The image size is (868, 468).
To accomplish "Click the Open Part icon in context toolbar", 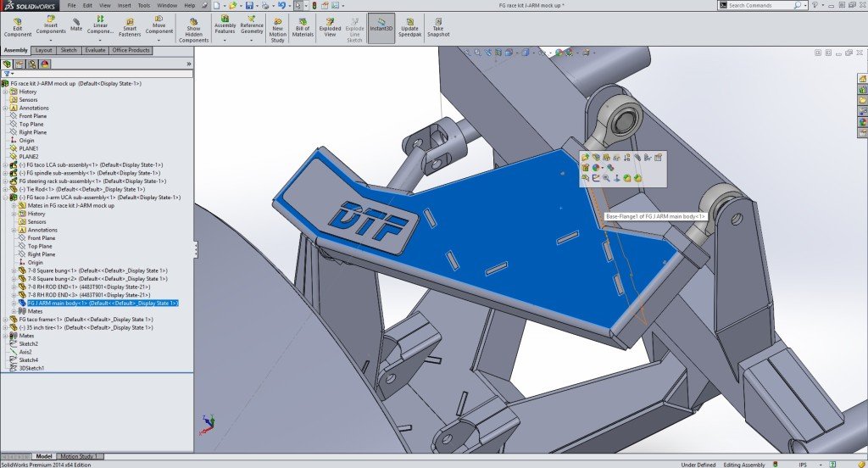I will pos(585,158).
